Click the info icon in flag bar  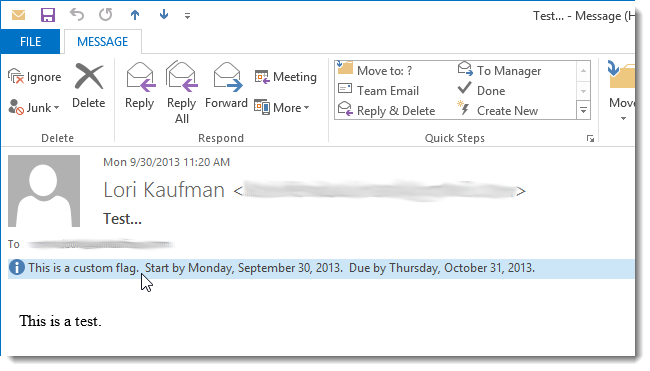click(x=17, y=268)
